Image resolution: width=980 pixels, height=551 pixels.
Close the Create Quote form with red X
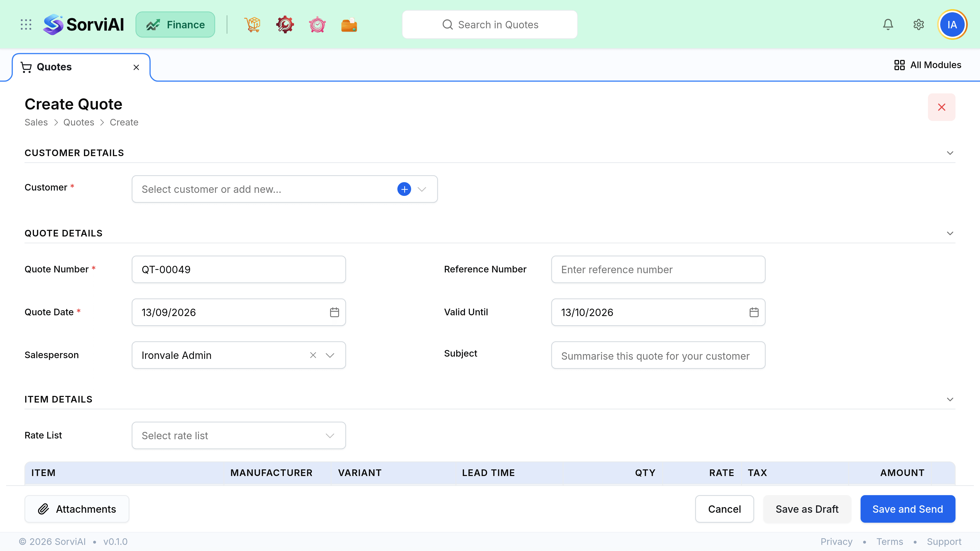tap(941, 107)
